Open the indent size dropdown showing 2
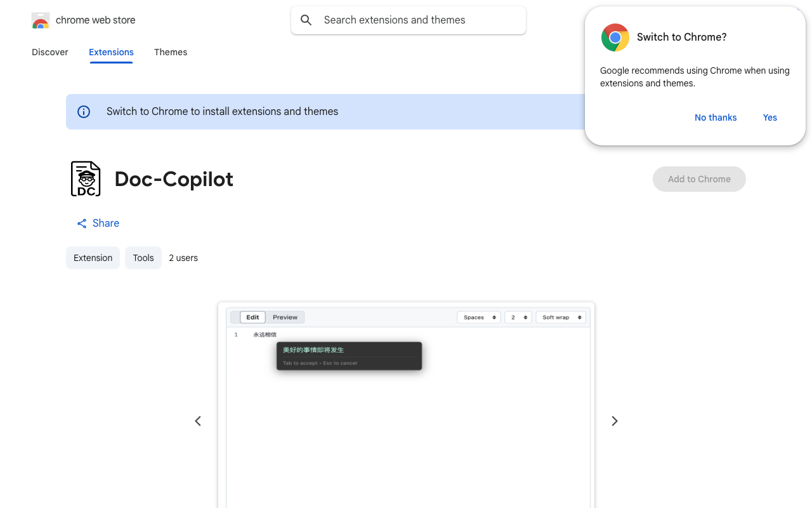Screen dimensions: 812x508 pos(518,317)
